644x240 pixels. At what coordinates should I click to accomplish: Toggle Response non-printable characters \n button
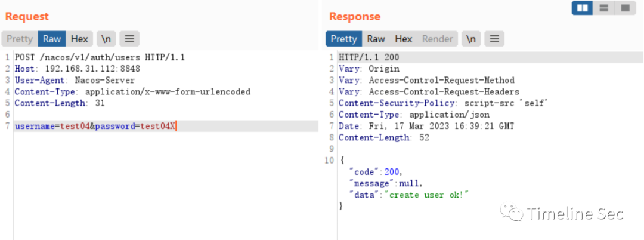(x=471, y=39)
